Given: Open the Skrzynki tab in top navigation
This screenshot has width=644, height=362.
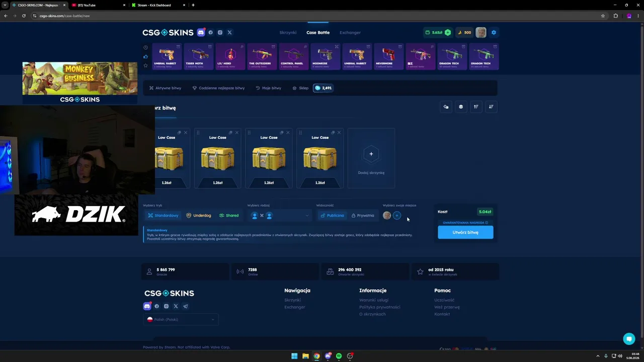Looking at the screenshot, I should [x=288, y=33].
